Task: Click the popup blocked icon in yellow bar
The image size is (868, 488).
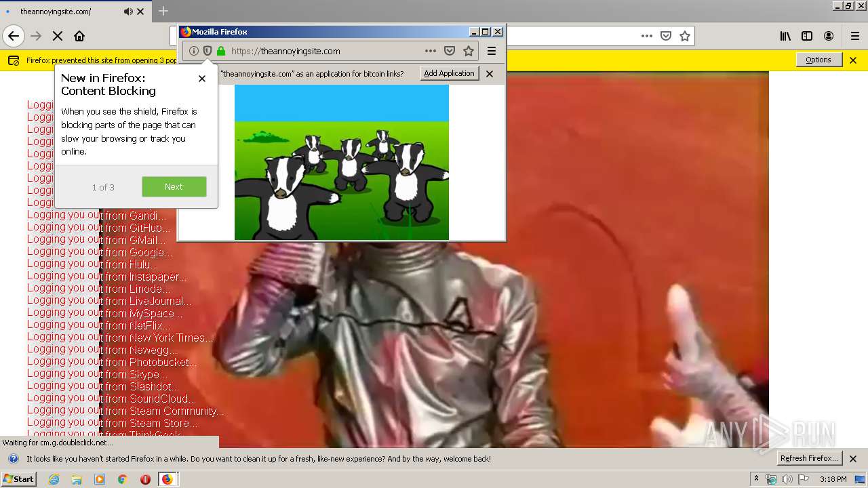Action: (x=14, y=60)
